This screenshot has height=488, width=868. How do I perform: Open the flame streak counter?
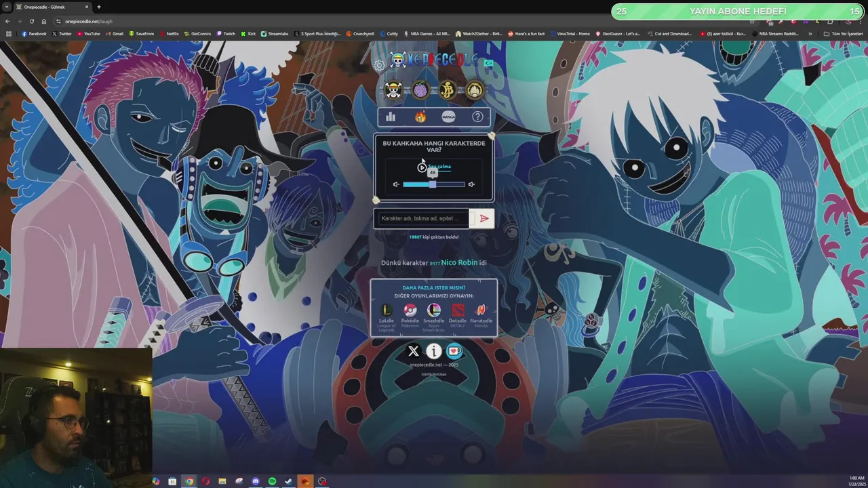[x=420, y=117]
